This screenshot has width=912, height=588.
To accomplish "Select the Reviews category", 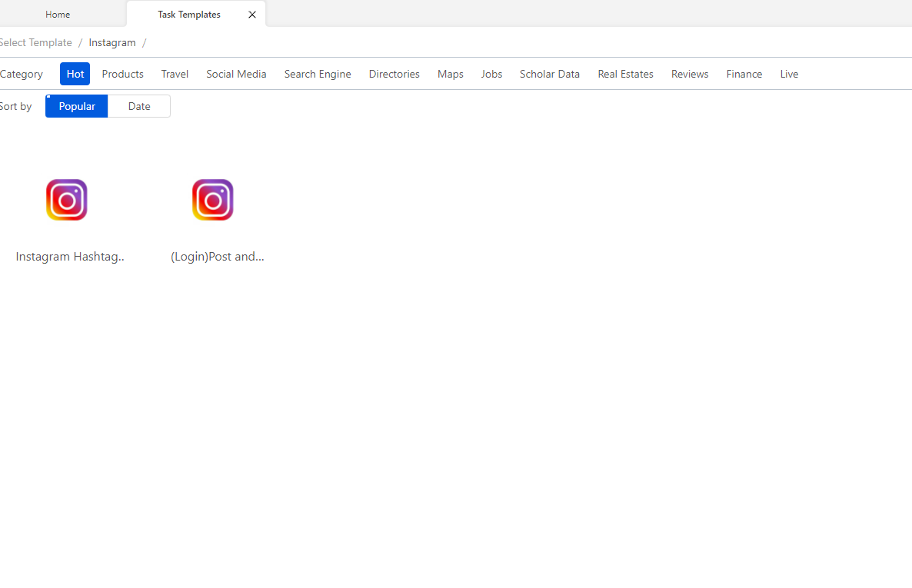I will pyautogui.click(x=690, y=74).
